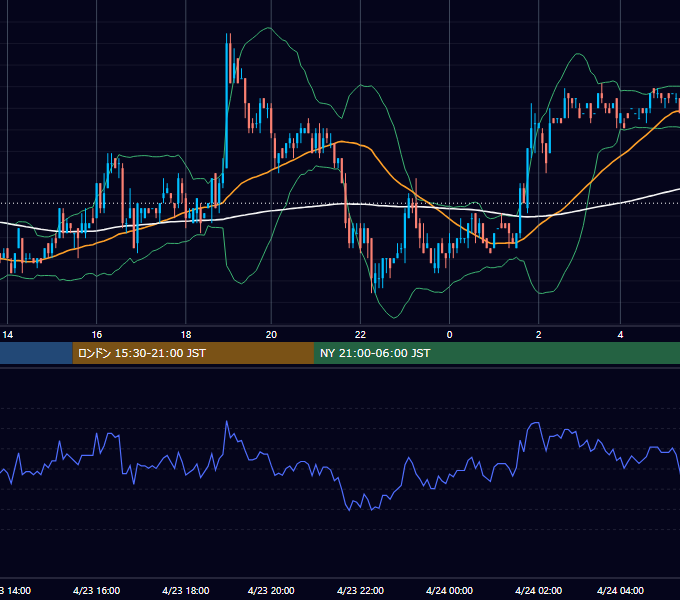Click the 4/24 00:00 date label
The image size is (680, 600).
coord(449,590)
